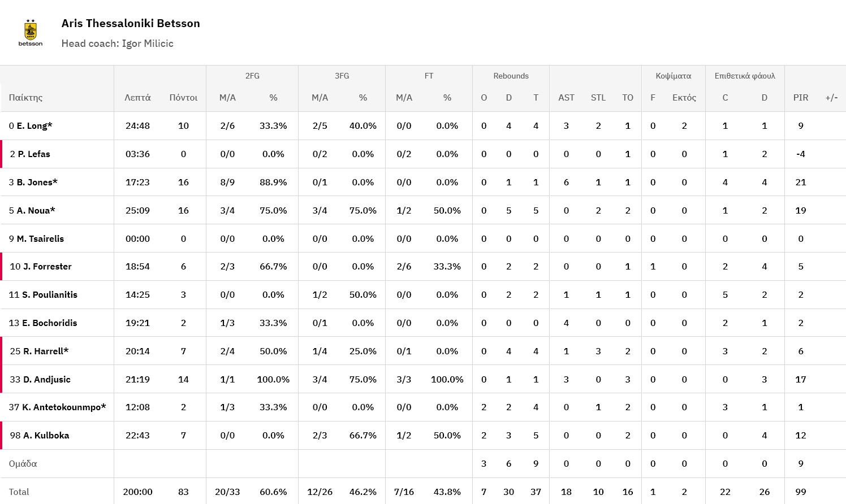
Task: Sort by Λεπτά column header
Action: (137, 98)
